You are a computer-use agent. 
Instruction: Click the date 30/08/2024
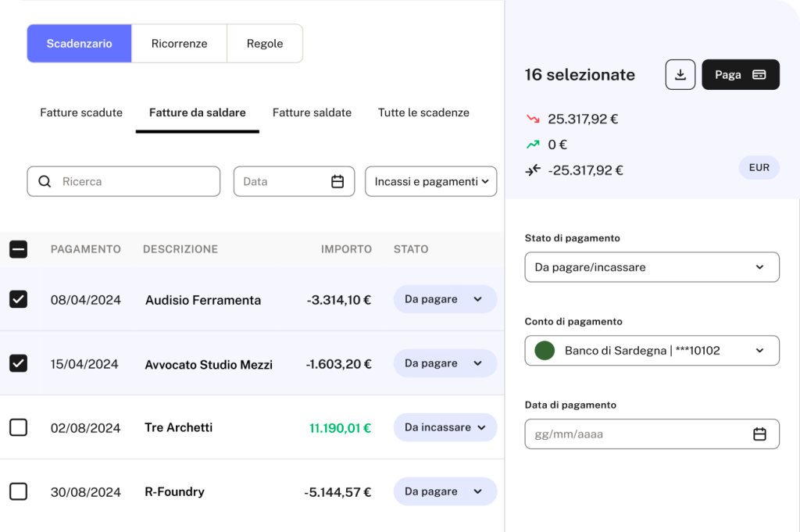(x=86, y=492)
